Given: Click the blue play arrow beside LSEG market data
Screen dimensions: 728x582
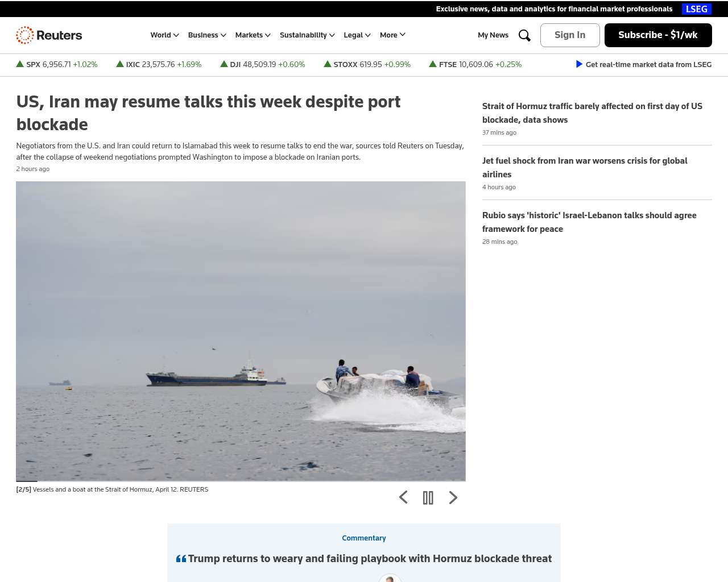Looking at the screenshot, I should [x=579, y=64].
